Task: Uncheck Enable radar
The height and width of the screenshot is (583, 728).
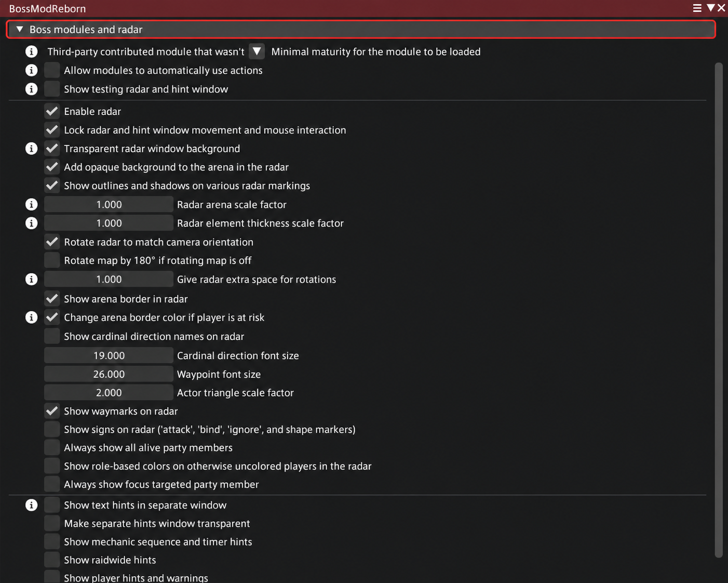Action: click(52, 111)
